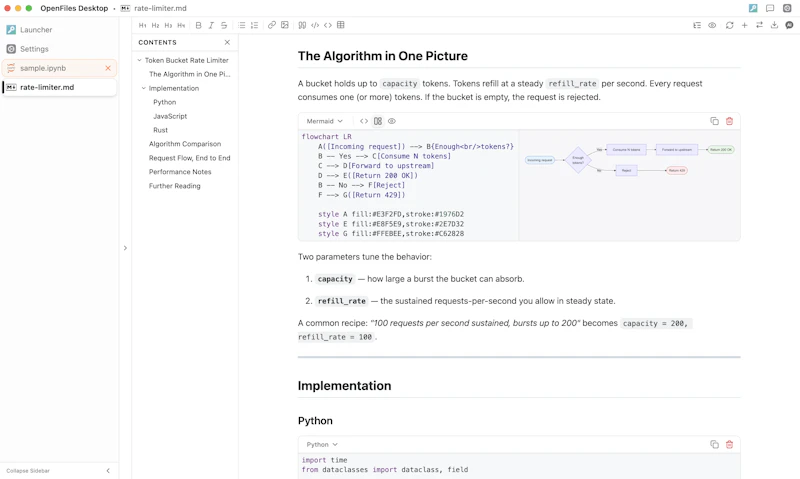Click the gray rounded-square app icon in title bar

coord(787,8)
